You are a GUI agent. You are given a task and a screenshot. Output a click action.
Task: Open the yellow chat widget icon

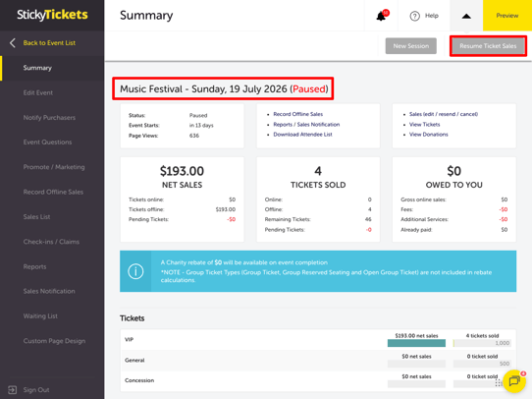coord(514,381)
